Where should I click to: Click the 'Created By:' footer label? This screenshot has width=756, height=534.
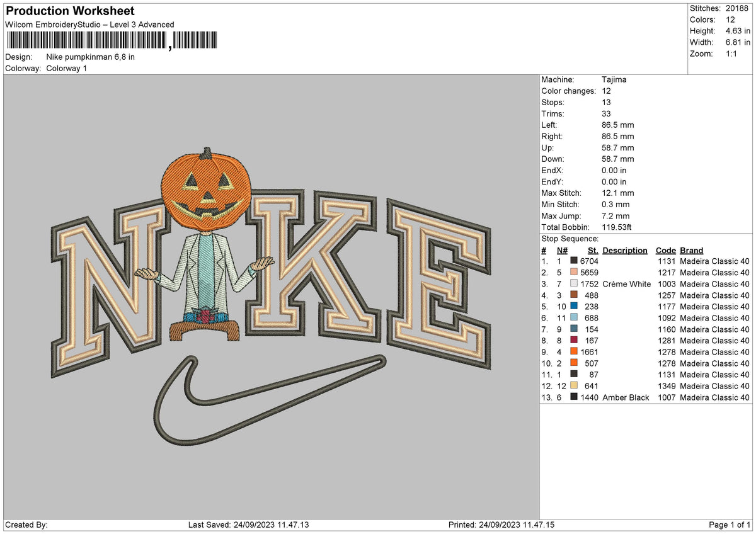[26, 525]
